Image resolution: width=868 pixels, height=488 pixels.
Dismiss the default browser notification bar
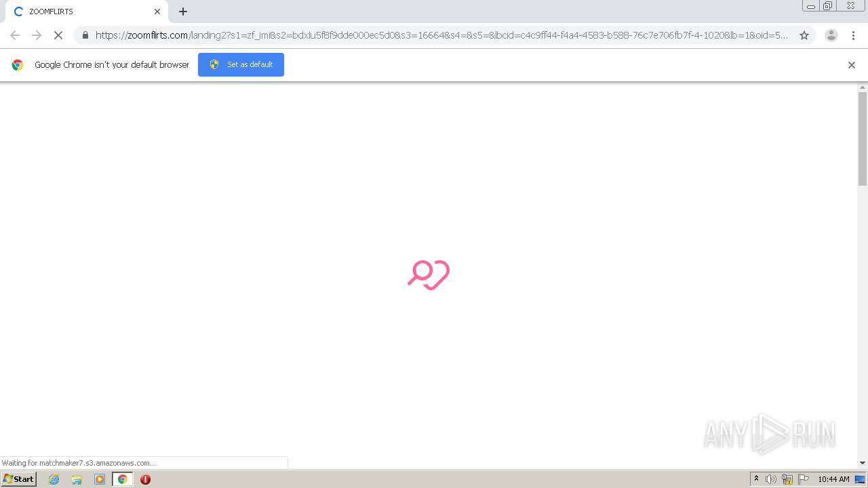click(852, 65)
